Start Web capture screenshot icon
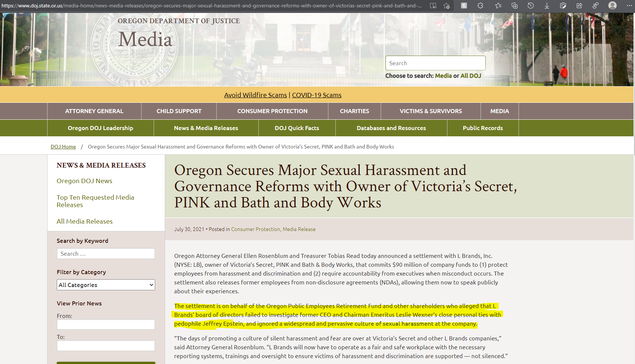The image size is (635, 364). (563, 6)
